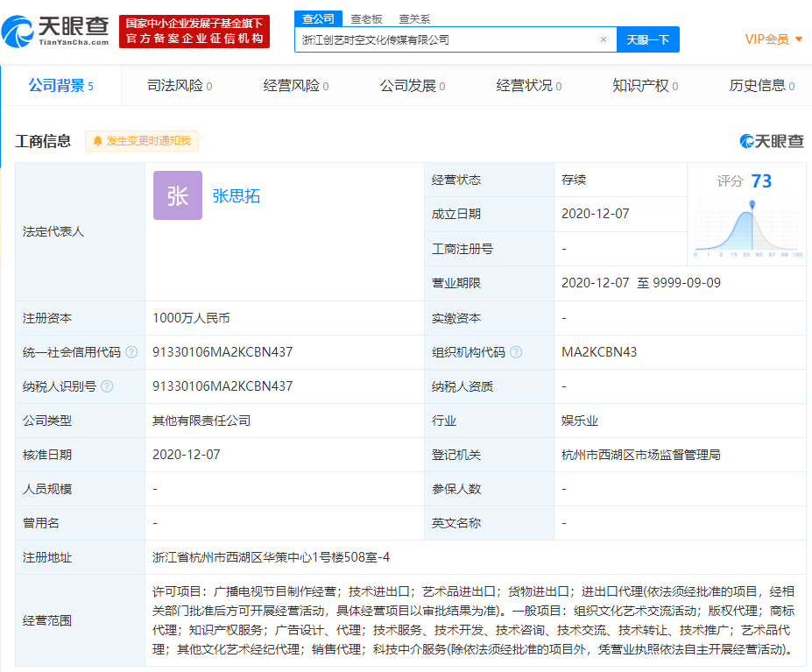Click 发生变更时通知我 notification button
This screenshot has height=672, width=812.
click(x=142, y=141)
